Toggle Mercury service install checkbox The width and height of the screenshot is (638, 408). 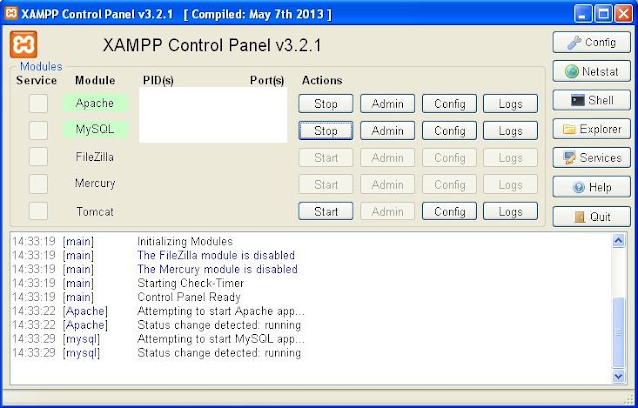pyautogui.click(x=38, y=184)
